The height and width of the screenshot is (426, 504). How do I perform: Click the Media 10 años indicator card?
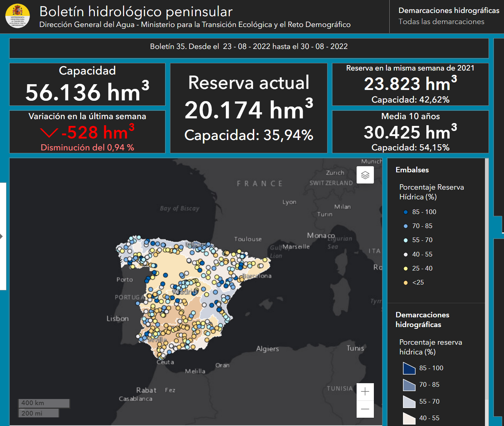tap(410, 132)
